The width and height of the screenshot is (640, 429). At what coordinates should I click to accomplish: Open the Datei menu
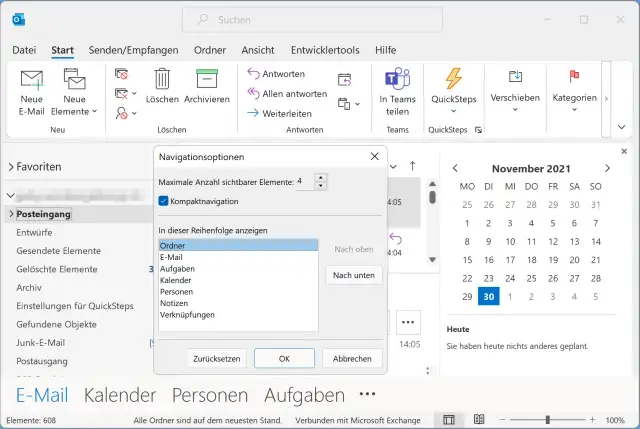click(24, 50)
